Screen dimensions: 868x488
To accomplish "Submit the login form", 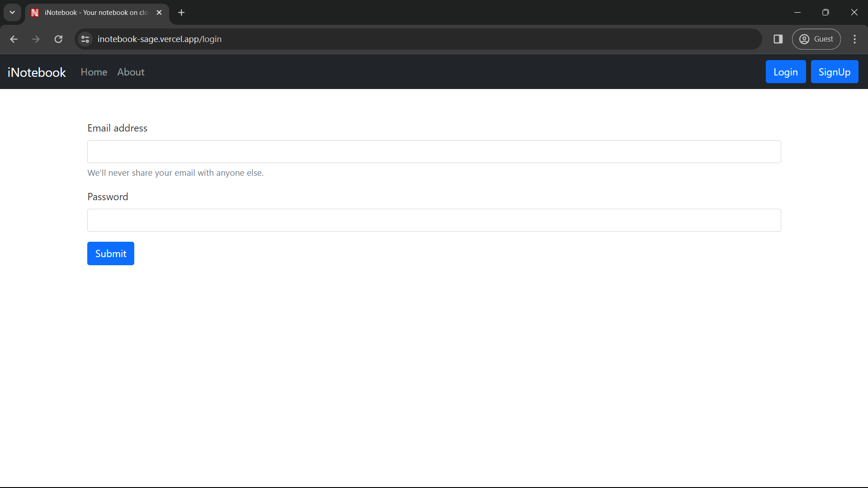I will pos(111,253).
